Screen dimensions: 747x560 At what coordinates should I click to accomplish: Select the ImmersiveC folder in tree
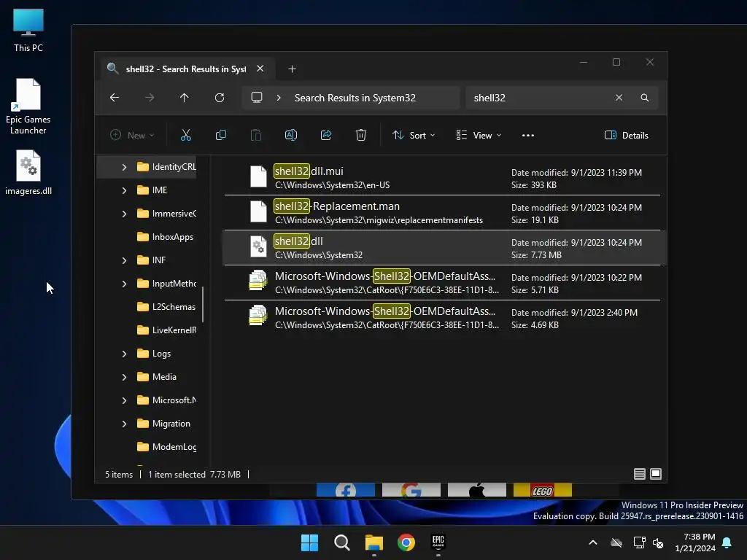coord(166,214)
